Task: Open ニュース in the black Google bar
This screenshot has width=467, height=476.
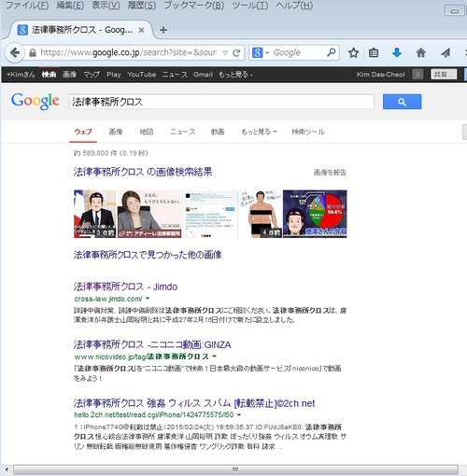Action: tap(175, 75)
